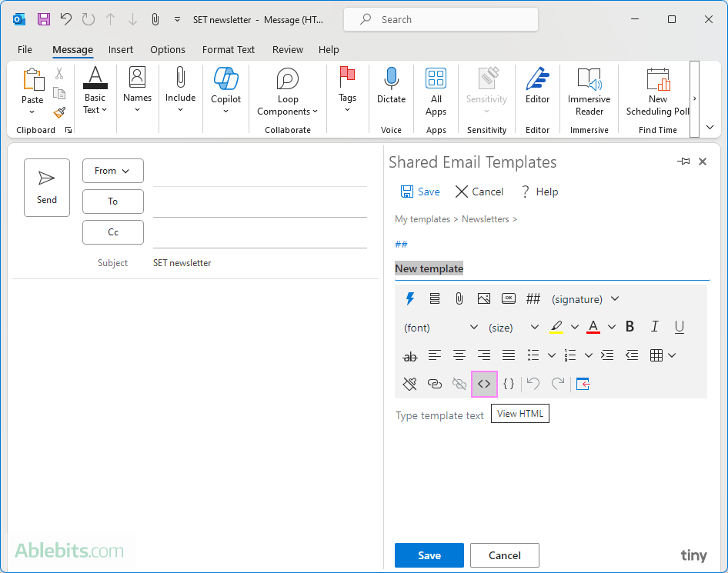The height and width of the screenshot is (573, 728).
Task: Click the My templates breadcrumb link
Action: [422, 218]
